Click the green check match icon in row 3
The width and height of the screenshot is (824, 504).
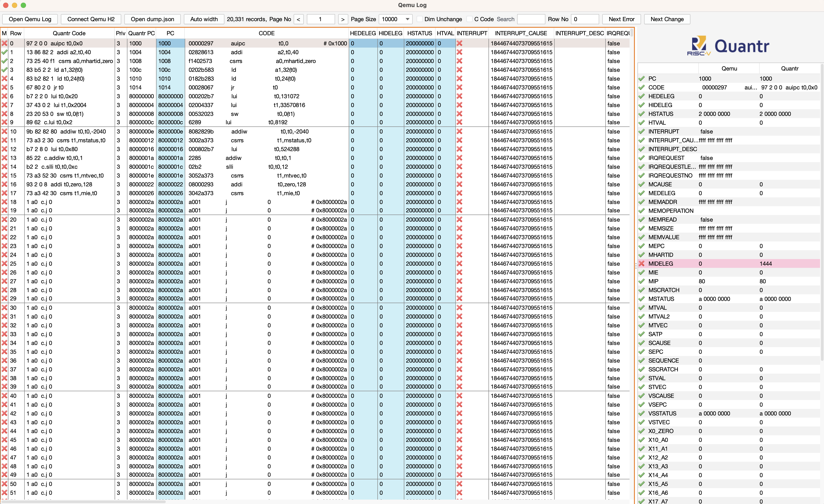pyautogui.click(x=4, y=70)
